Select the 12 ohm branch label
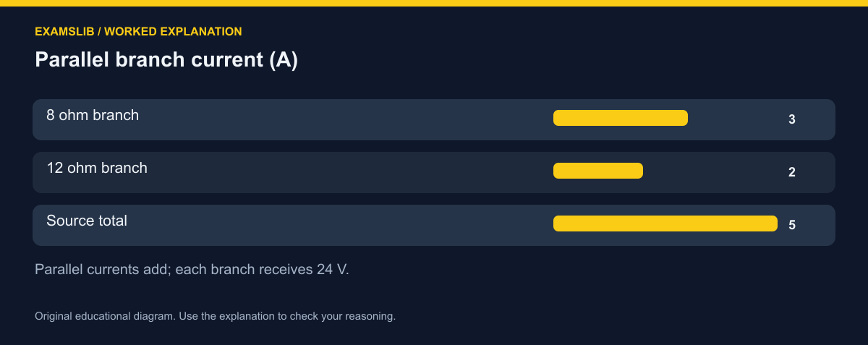This screenshot has width=868, height=345. pyautogui.click(x=97, y=168)
